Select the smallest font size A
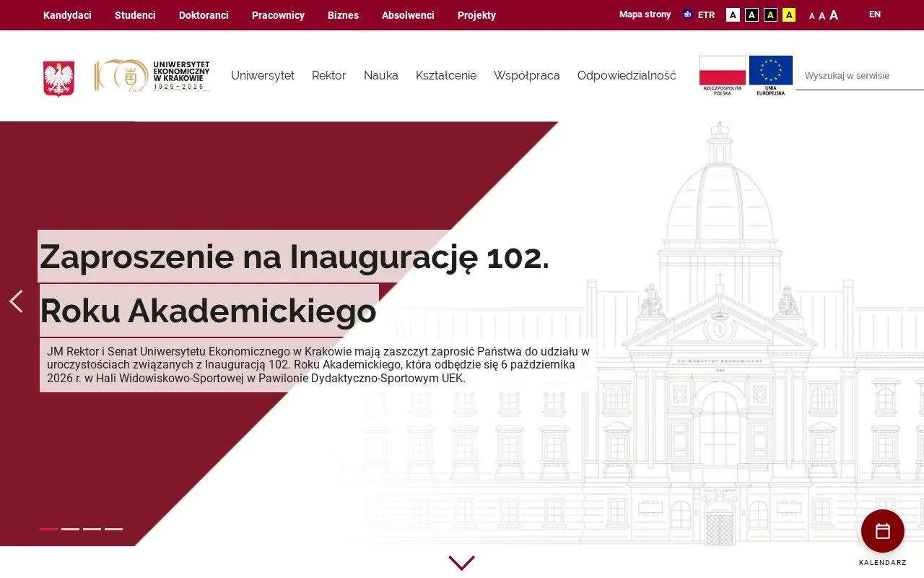 tap(811, 16)
